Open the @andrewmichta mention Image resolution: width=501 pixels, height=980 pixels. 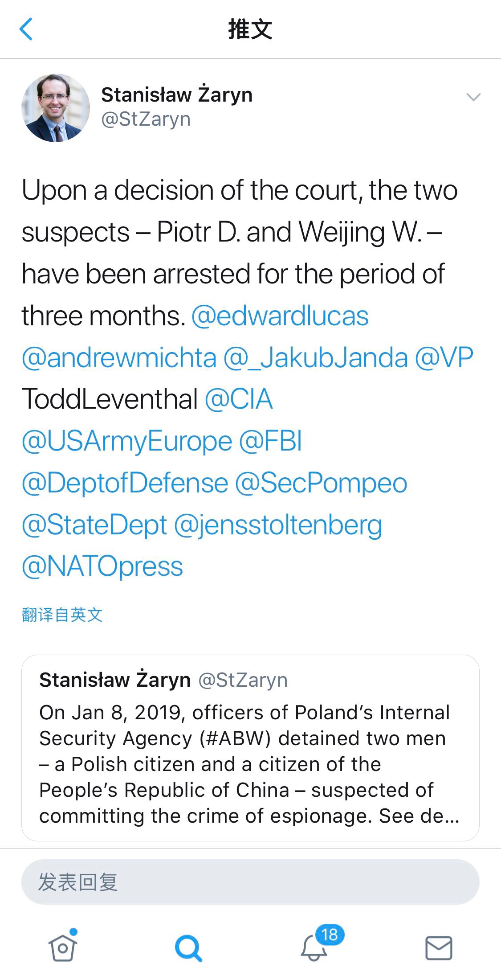tap(119, 358)
